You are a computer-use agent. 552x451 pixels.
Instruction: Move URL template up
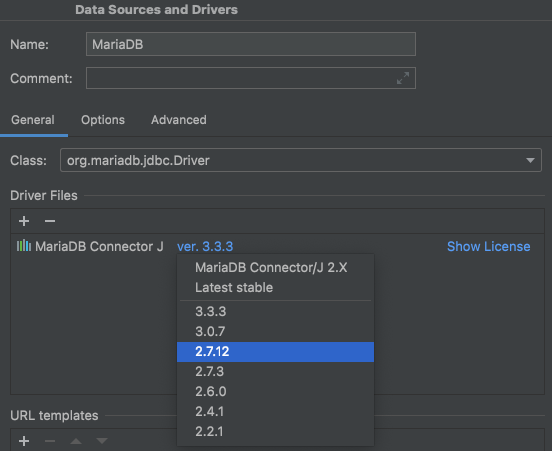coord(76,441)
